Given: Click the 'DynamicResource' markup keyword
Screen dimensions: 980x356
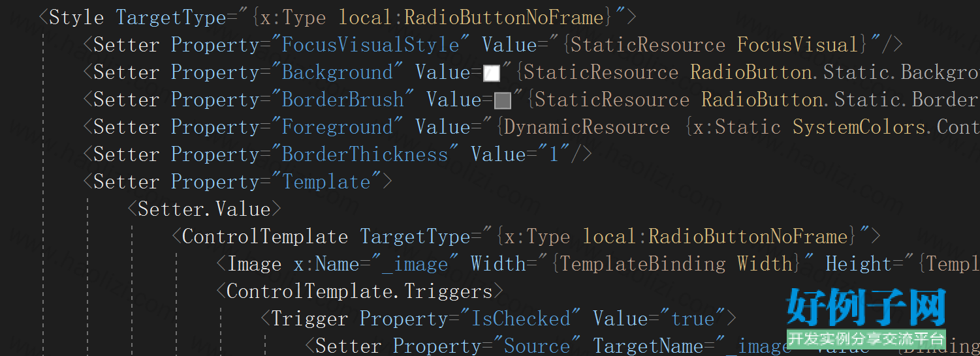Looking at the screenshot, I should (586, 127).
